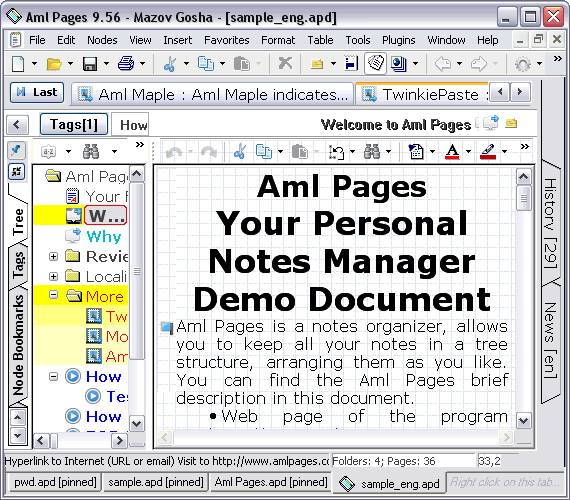Expand the Review folder node
570x500 pixels.
53,257
